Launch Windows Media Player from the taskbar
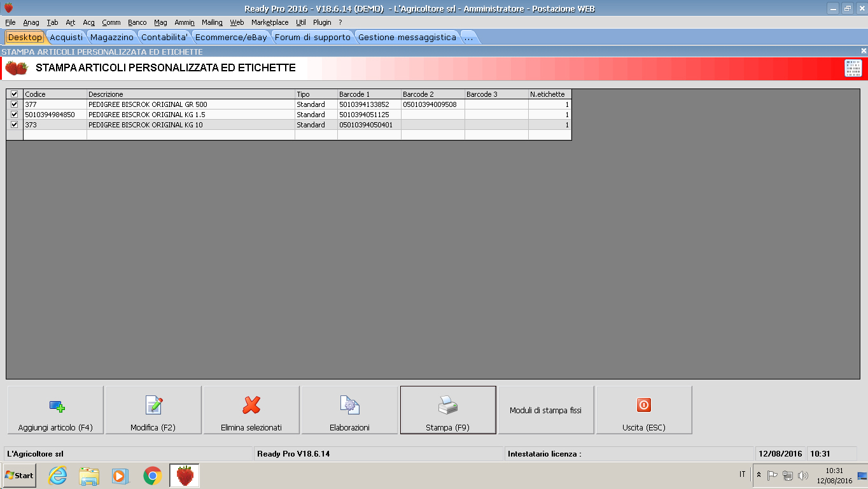 pyautogui.click(x=120, y=475)
